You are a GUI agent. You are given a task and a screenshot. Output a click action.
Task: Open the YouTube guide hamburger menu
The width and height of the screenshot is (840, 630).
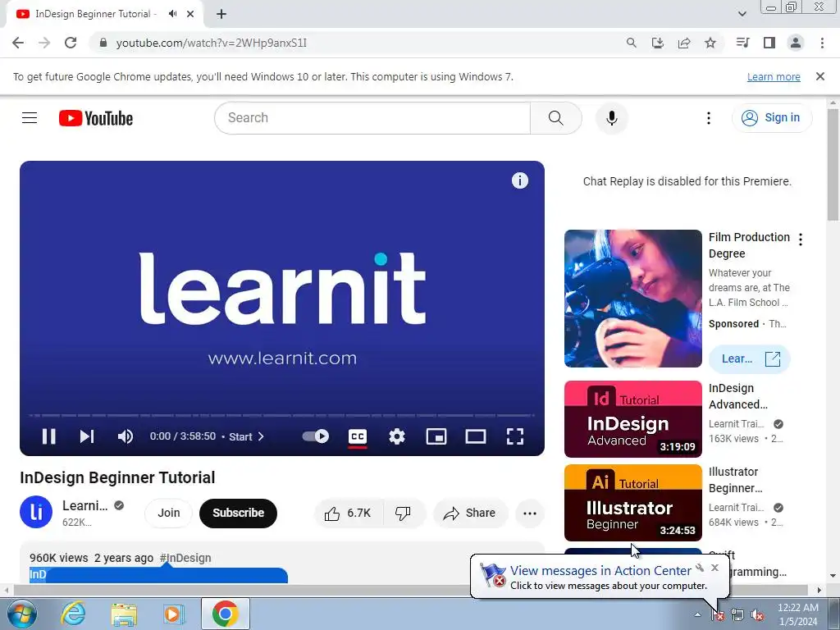tap(30, 118)
